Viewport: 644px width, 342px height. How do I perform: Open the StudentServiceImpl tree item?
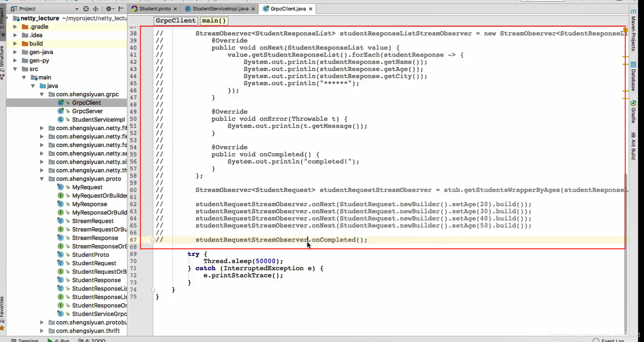click(x=98, y=120)
